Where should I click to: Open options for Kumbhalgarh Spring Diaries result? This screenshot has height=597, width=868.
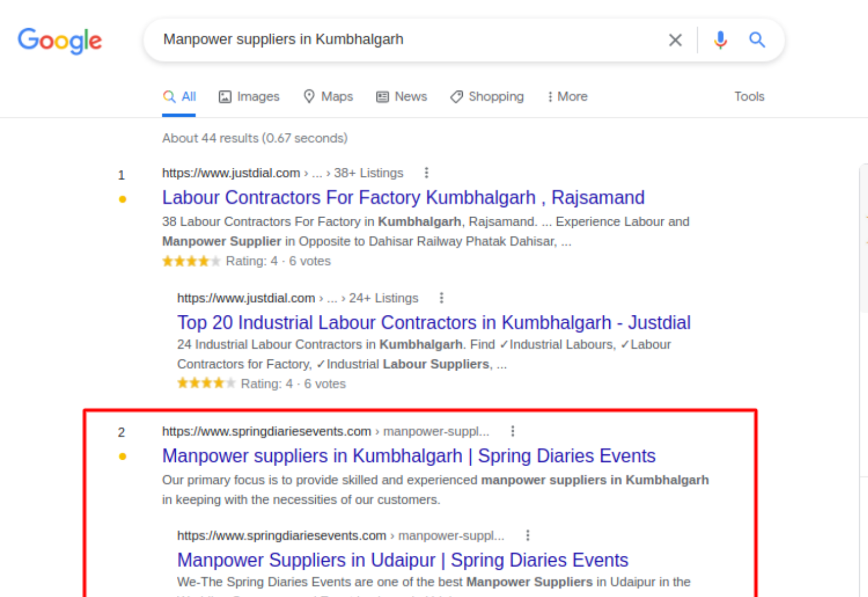(513, 431)
